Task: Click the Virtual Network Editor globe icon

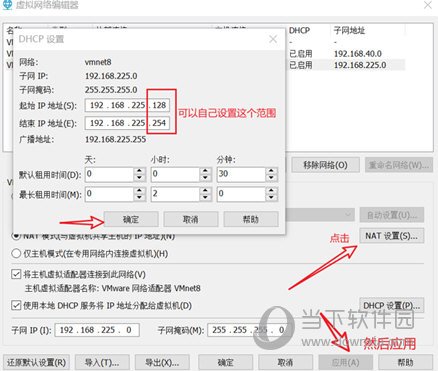Action: click(7, 5)
